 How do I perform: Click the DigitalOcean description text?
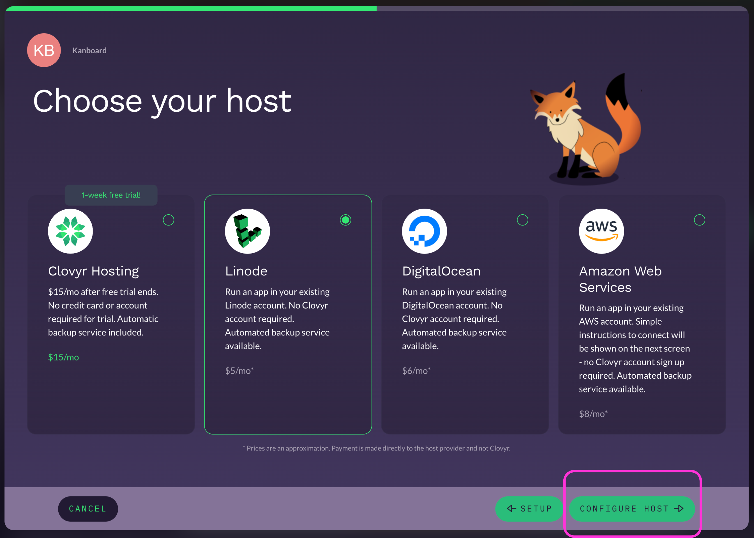click(455, 319)
